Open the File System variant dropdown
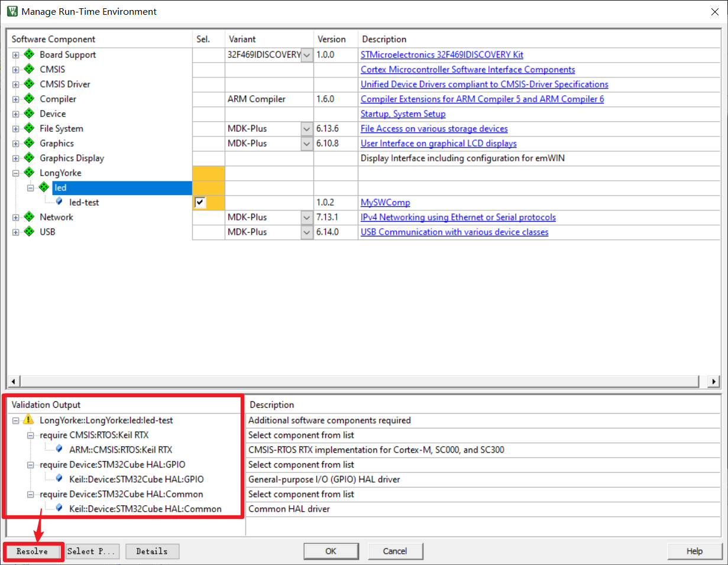This screenshot has width=728, height=565. 307,129
